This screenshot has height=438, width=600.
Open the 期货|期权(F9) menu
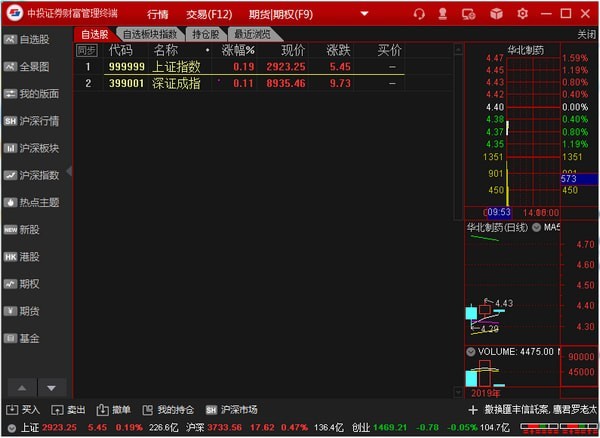[x=280, y=15]
